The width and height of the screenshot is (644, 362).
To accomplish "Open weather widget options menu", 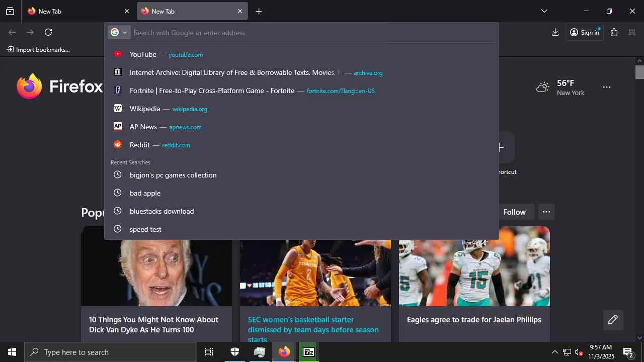I will coord(607,87).
